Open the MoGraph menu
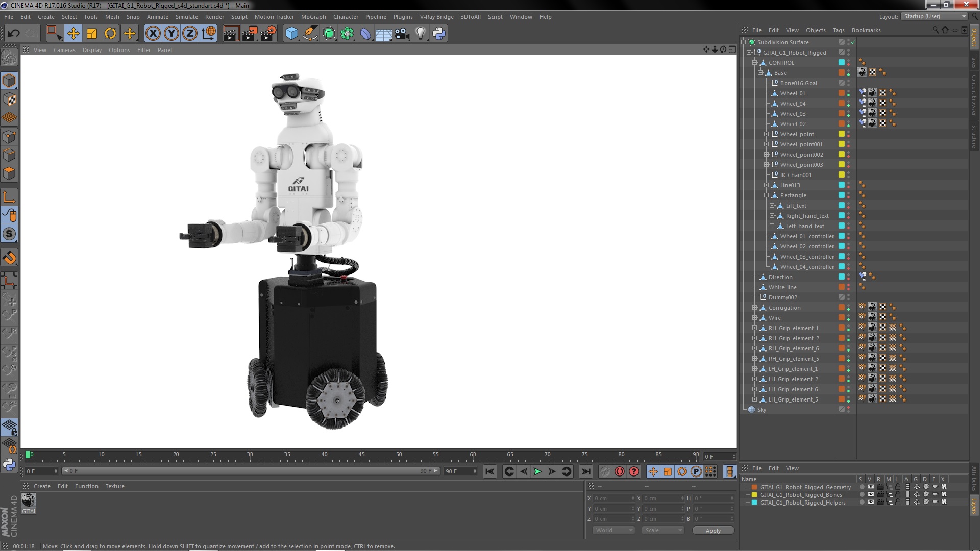980x551 pixels. [x=313, y=17]
